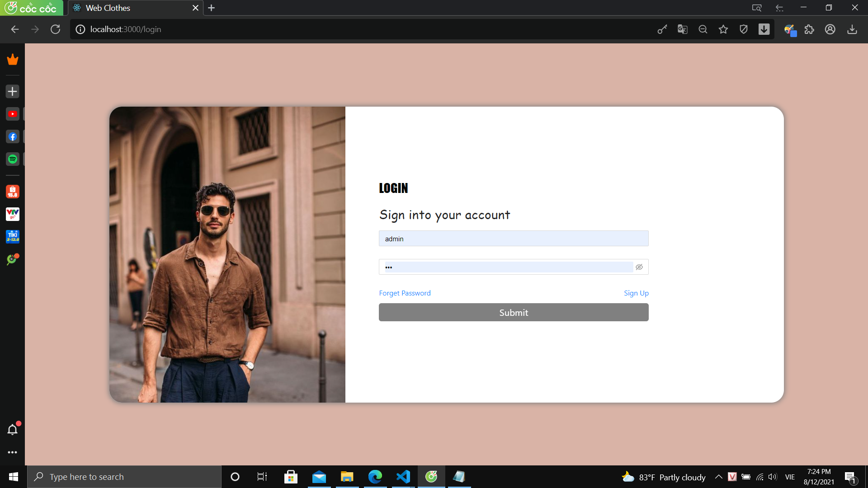Screen dimensions: 868x488
Task: Click the Forget Password link
Action: pyautogui.click(x=405, y=293)
